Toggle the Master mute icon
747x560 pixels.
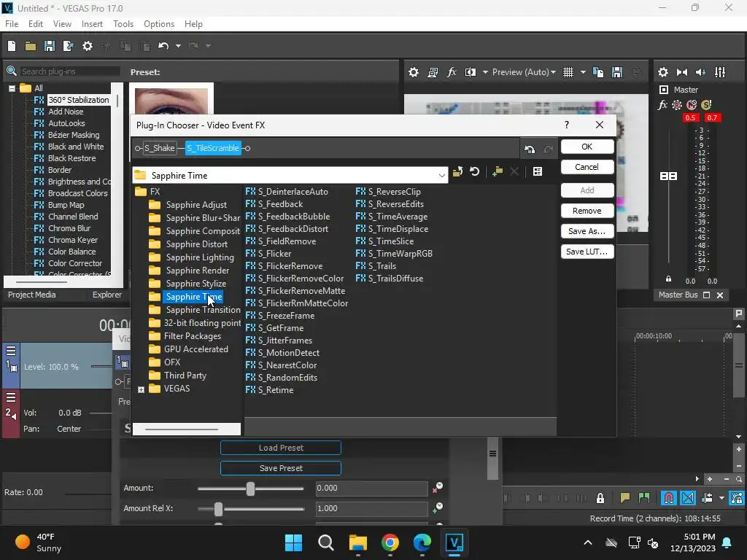coord(692,105)
